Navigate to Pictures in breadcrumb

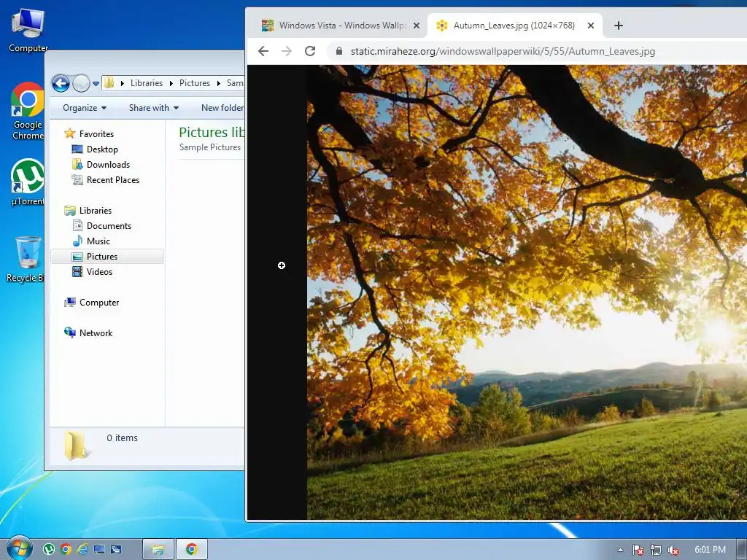pos(195,83)
